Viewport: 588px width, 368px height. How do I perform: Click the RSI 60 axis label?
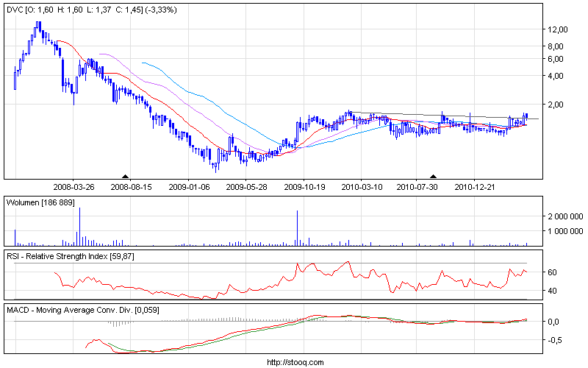tap(556, 272)
